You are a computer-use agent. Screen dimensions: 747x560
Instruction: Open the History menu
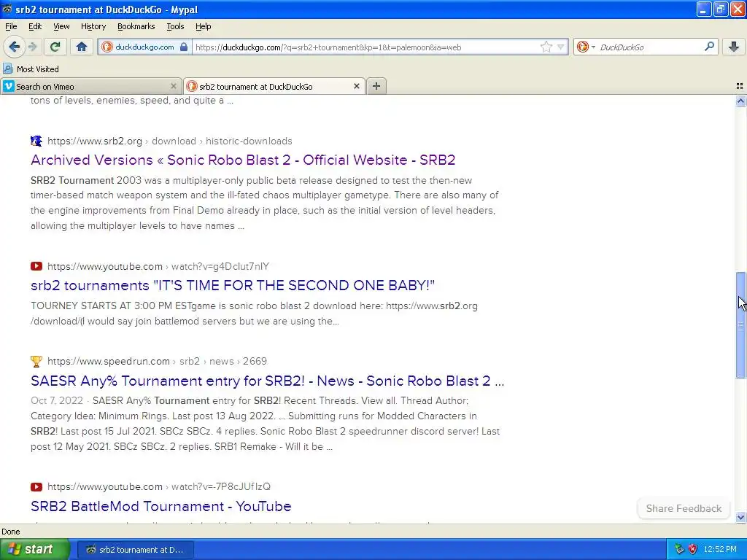(93, 26)
